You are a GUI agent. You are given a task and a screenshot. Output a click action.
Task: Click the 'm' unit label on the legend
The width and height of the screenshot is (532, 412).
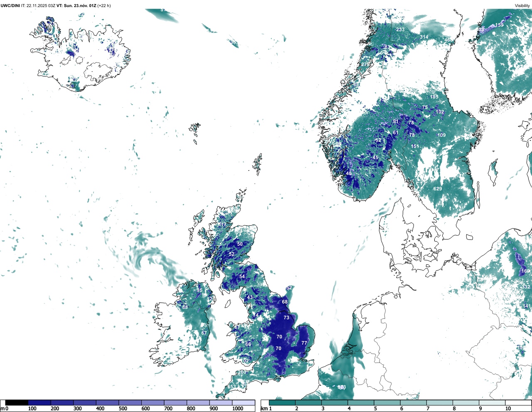[2, 409]
